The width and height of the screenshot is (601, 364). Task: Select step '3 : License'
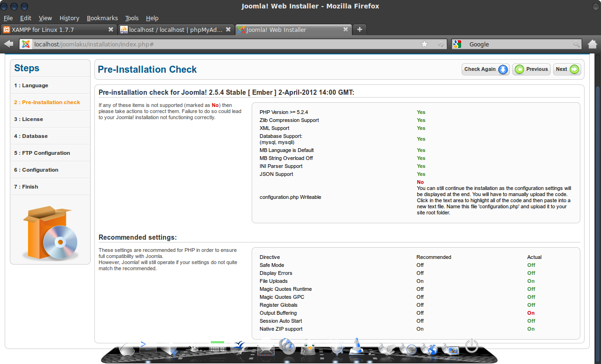coord(50,119)
